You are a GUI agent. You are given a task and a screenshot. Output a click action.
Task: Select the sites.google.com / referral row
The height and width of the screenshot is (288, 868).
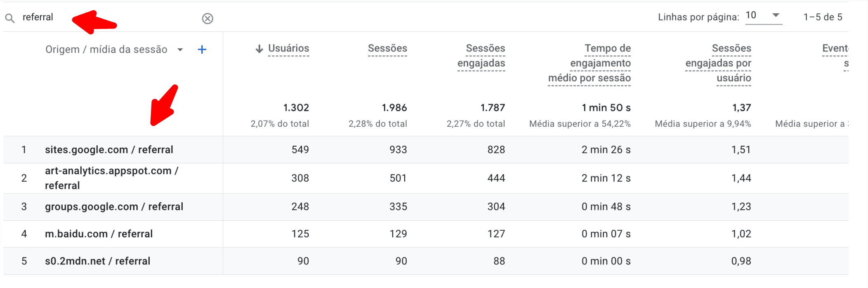pyautogui.click(x=109, y=150)
